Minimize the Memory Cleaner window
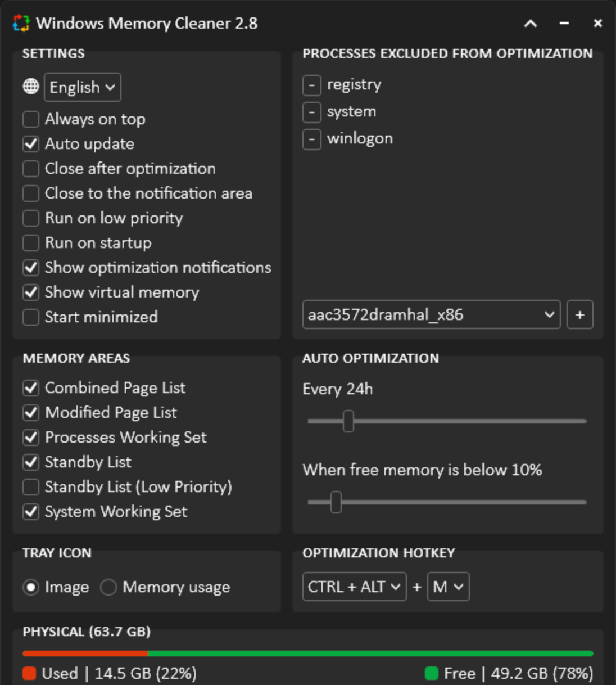This screenshot has height=685, width=616. [564, 24]
